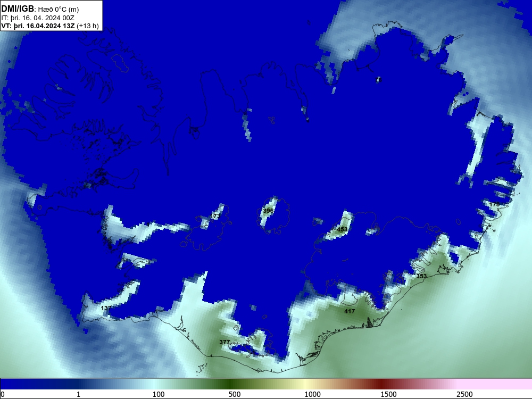Viewport: 532px width, 399px height.
Task: Click the IT initial time line
Action: coord(38,18)
